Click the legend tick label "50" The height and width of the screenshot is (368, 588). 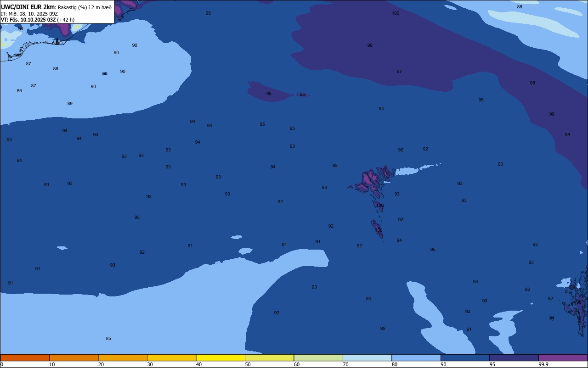click(x=248, y=364)
